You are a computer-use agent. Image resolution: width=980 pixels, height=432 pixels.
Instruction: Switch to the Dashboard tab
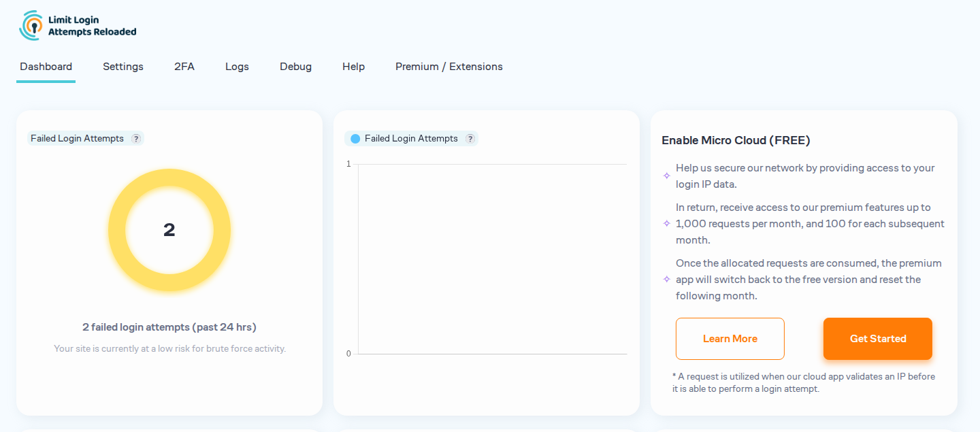coord(46,67)
